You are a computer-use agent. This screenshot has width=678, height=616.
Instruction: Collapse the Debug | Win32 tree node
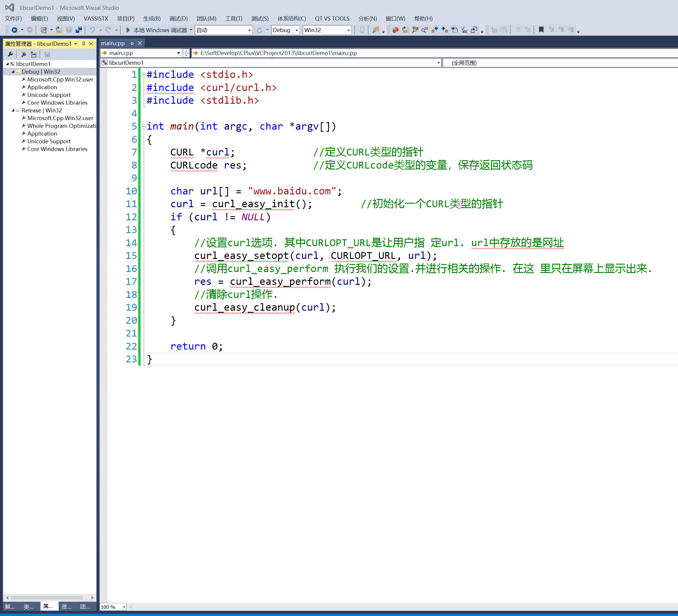click(12, 71)
